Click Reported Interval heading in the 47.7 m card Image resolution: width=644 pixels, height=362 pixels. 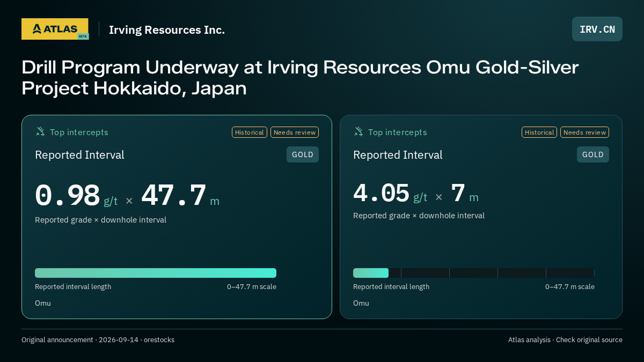point(79,155)
